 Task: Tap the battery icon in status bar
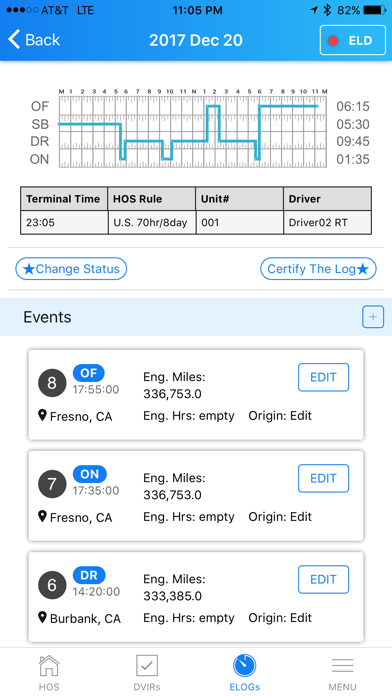click(375, 10)
